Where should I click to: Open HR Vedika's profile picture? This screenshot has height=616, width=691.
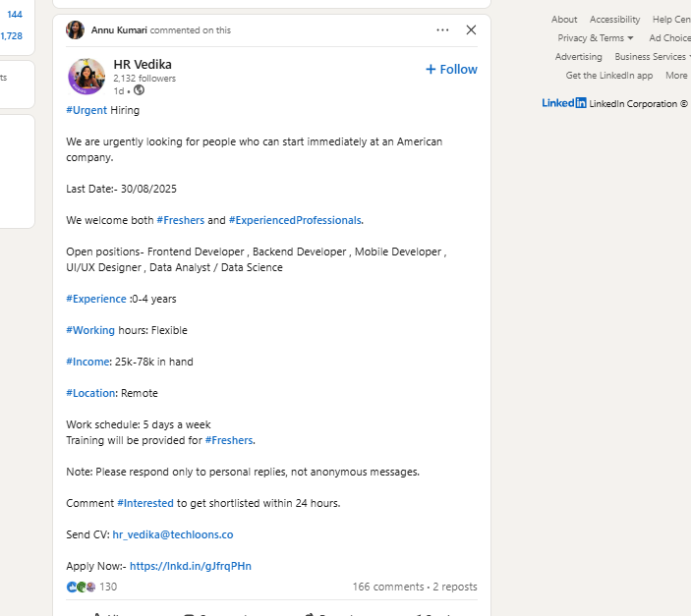click(86, 77)
